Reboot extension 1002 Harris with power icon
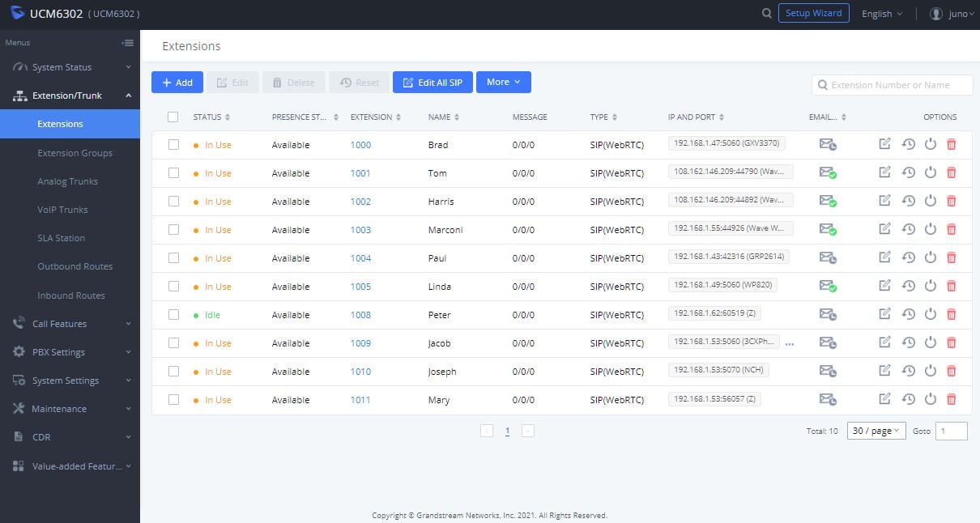980x523 pixels. coord(930,201)
